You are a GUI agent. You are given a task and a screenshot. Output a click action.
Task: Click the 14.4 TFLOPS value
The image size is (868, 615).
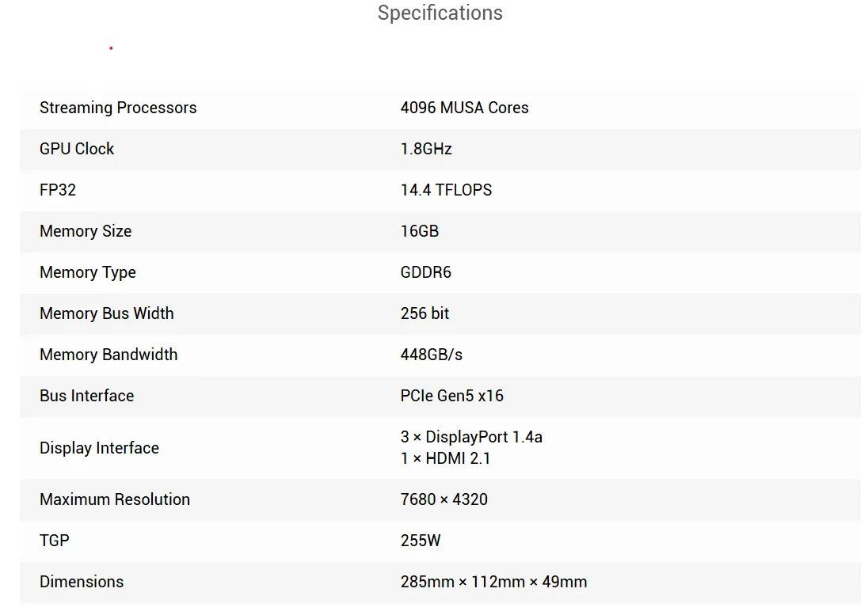click(446, 190)
